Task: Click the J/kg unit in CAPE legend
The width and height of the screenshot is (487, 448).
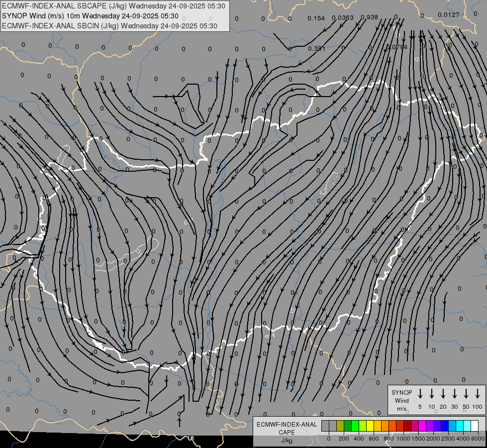Action: coord(287,441)
